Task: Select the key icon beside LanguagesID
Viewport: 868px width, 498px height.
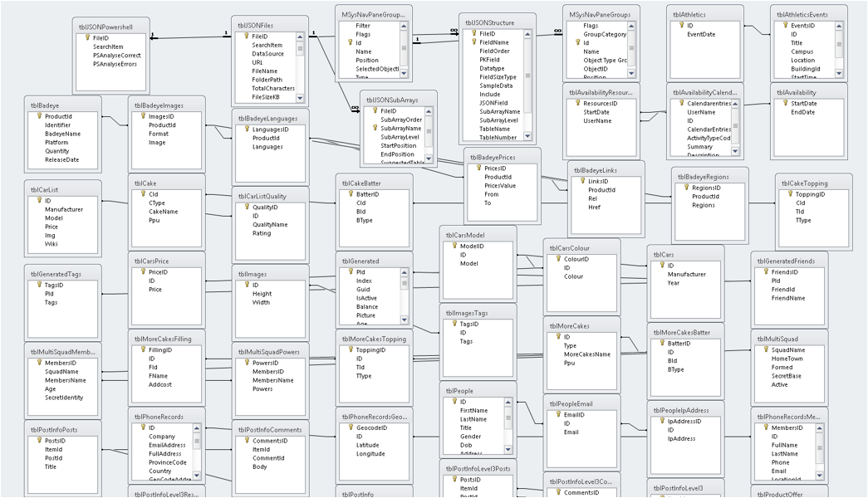Action: (x=247, y=129)
